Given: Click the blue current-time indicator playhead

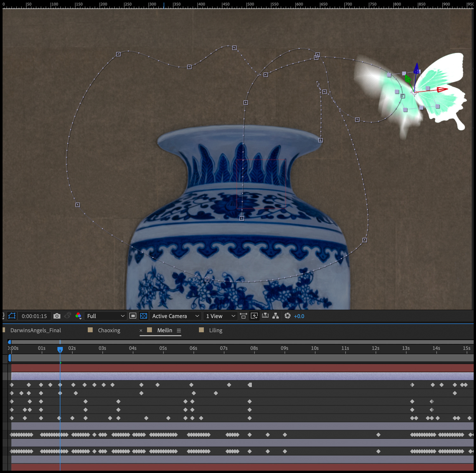Looking at the screenshot, I should click(60, 350).
